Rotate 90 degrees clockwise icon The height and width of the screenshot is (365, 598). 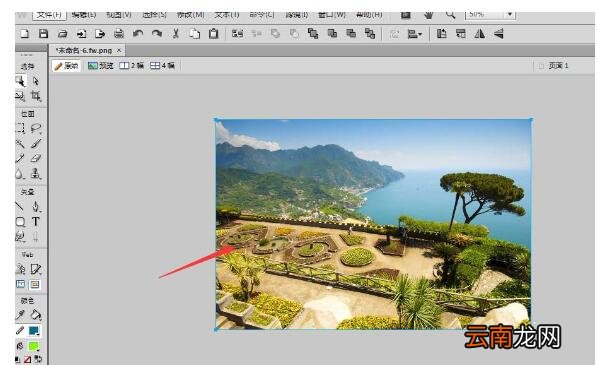coord(461,34)
